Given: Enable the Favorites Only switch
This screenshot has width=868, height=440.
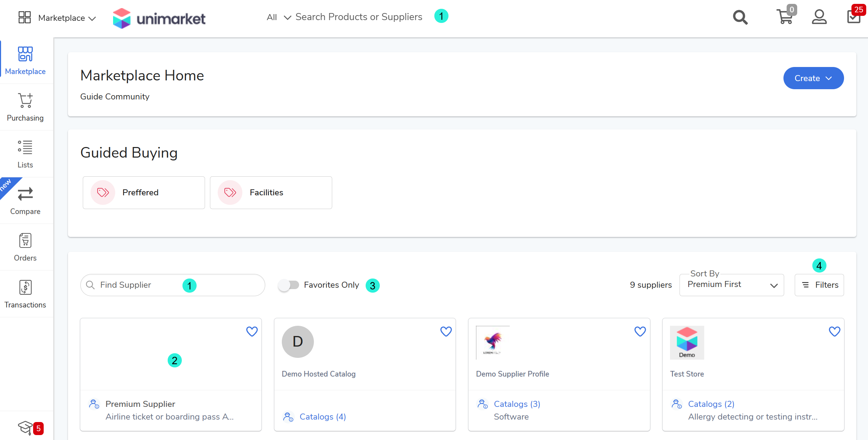Looking at the screenshot, I should 289,285.
